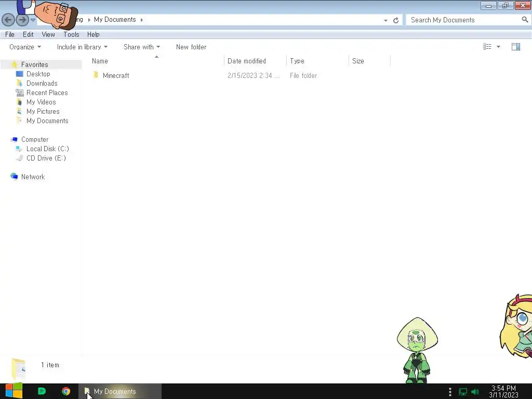Expand the Organize dropdown
The image size is (532, 399).
point(25,47)
